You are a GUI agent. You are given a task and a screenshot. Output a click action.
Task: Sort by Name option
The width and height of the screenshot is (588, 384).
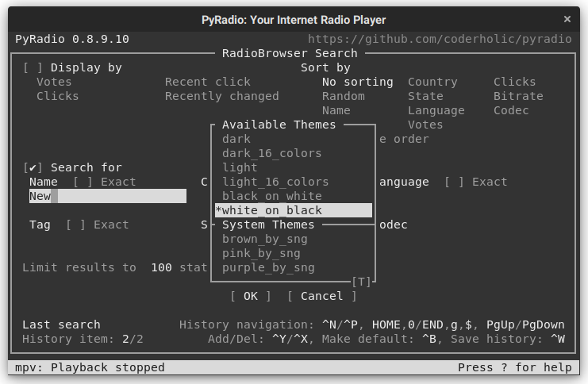click(x=336, y=110)
